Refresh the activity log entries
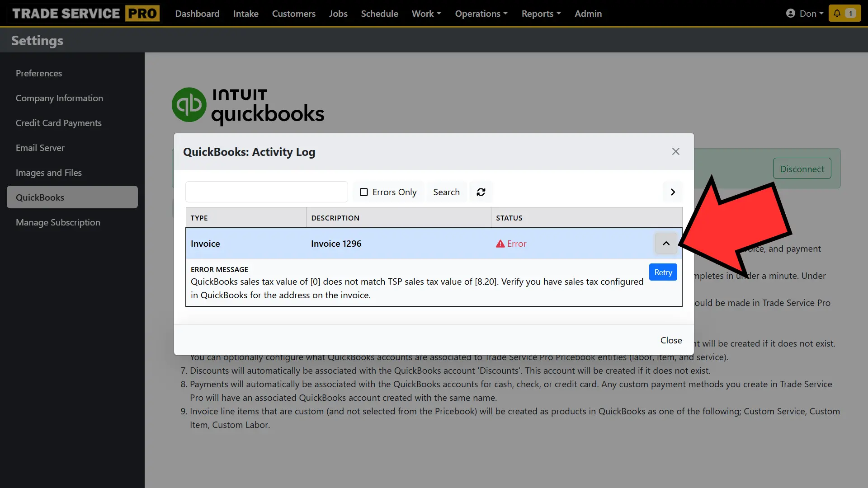This screenshot has height=488, width=868. click(x=481, y=192)
